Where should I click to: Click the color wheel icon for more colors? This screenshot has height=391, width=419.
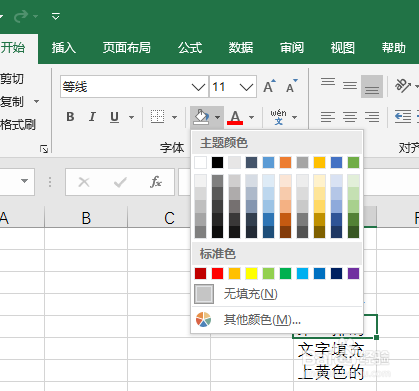coord(203,319)
